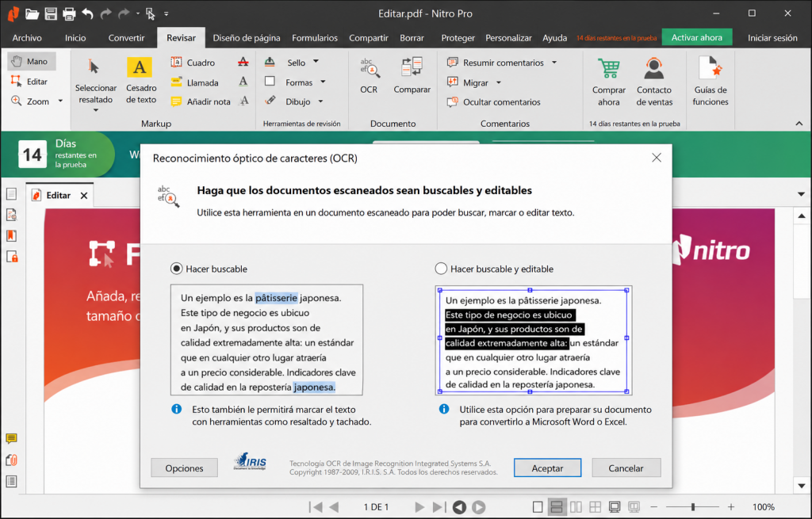Close the Editar document tab
Image resolution: width=812 pixels, height=519 pixels.
pos(84,196)
